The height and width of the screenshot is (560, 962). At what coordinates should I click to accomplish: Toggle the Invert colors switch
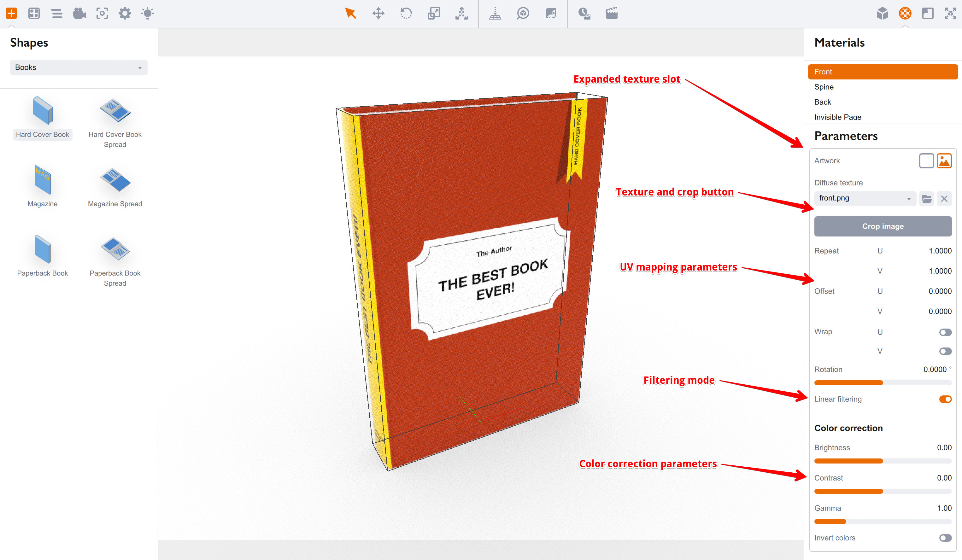(945, 538)
